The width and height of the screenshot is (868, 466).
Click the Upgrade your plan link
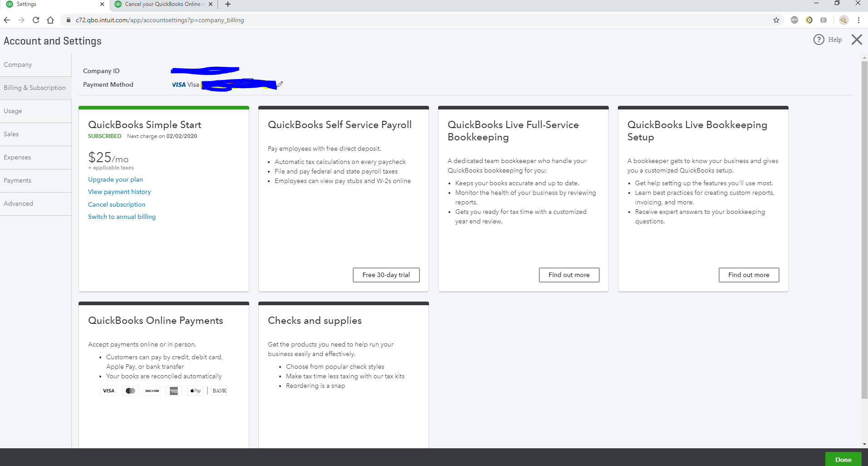[115, 179]
